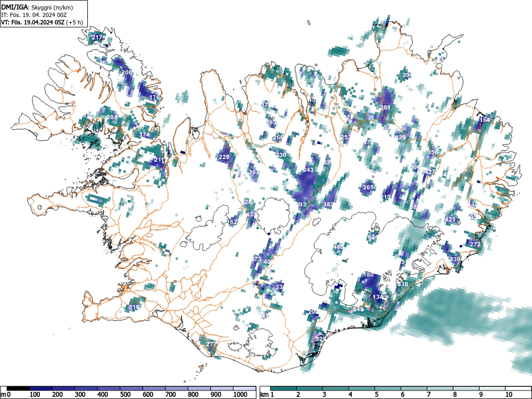The image size is (532, 399).
Task: Click the '5' label on the km scale
Action: point(376,395)
